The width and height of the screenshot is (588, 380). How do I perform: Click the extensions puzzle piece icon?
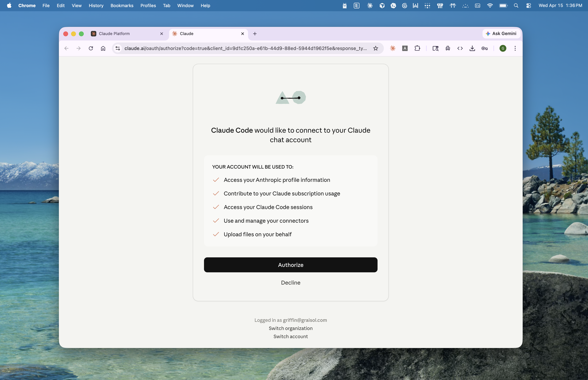click(x=418, y=48)
